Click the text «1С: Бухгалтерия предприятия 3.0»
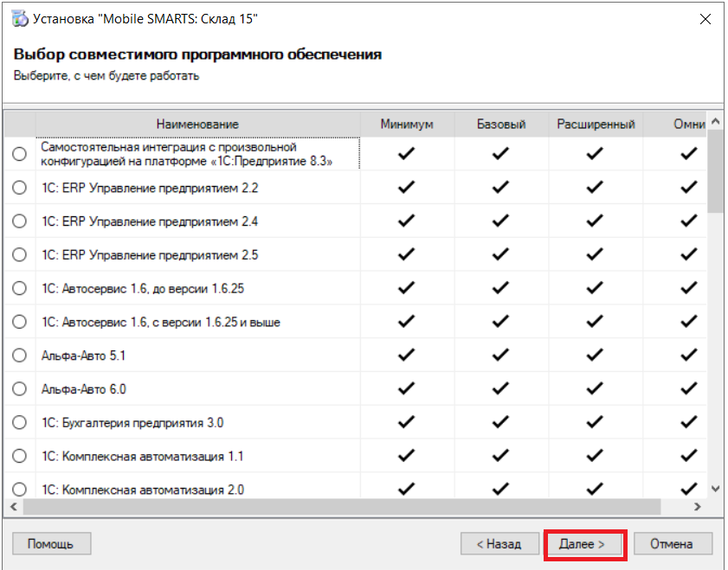The width and height of the screenshot is (728, 570). pyautogui.click(x=132, y=423)
